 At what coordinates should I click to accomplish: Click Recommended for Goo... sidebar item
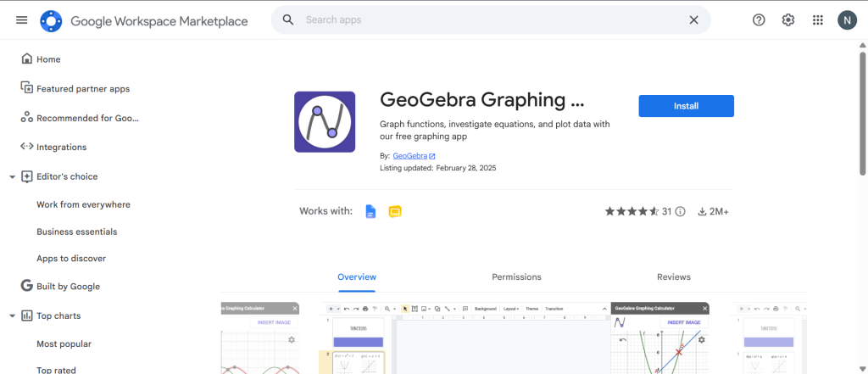87,118
